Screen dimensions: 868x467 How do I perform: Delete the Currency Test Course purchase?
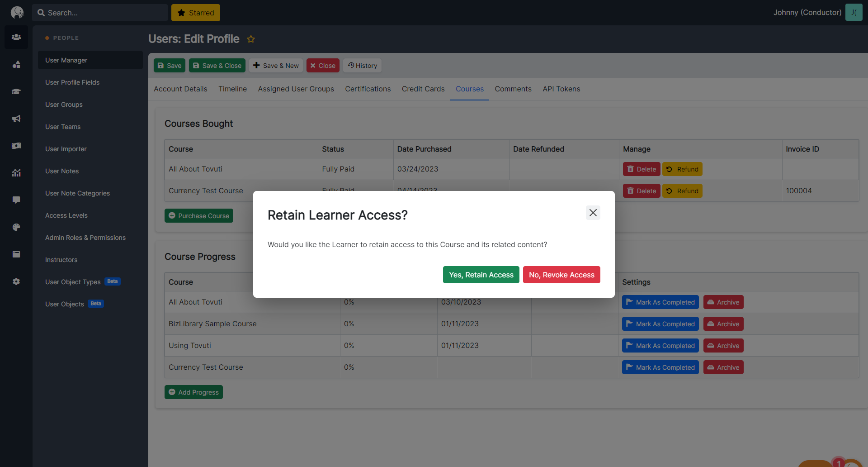(642, 191)
